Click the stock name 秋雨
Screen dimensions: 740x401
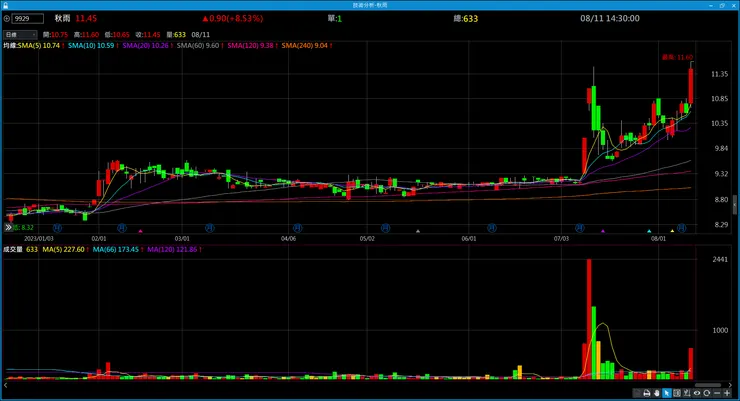coord(62,18)
